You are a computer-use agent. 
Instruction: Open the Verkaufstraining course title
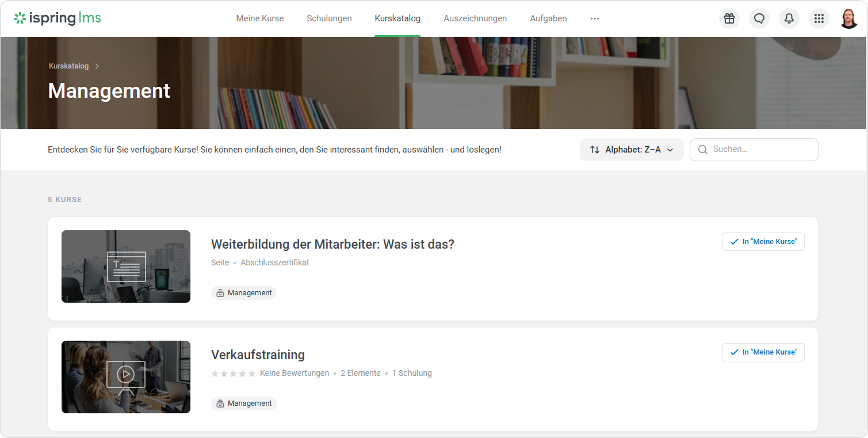258,355
